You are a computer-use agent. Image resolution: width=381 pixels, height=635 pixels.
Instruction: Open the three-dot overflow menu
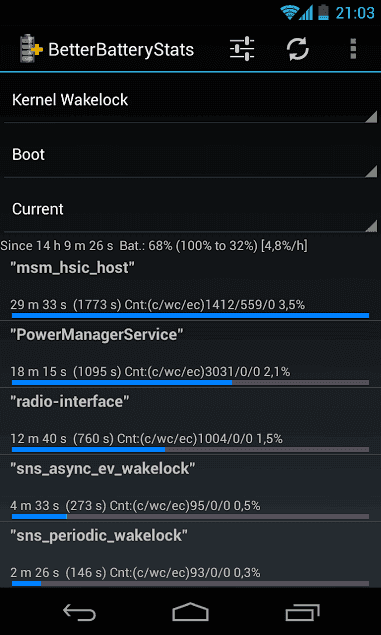click(x=353, y=49)
